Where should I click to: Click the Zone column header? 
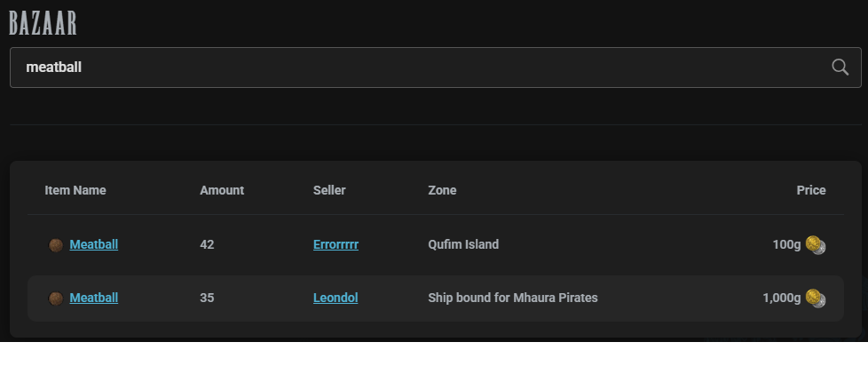click(x=442, y=190)
